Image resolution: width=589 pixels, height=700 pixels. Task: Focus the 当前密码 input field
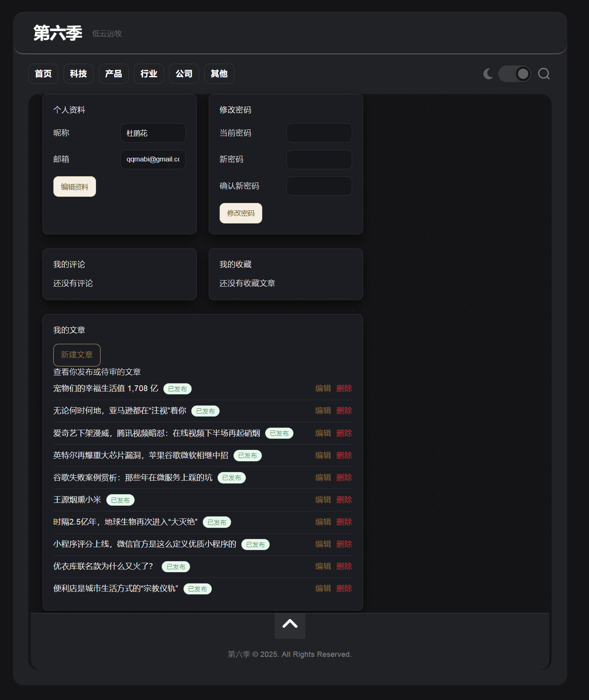[319, 133]
